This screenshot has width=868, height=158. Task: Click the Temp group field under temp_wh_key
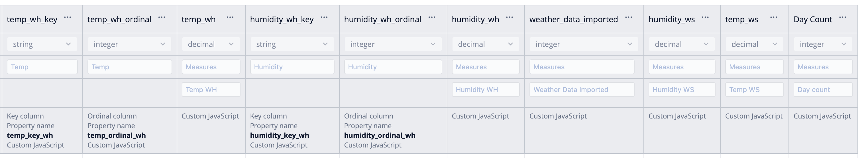click(42, 67)
